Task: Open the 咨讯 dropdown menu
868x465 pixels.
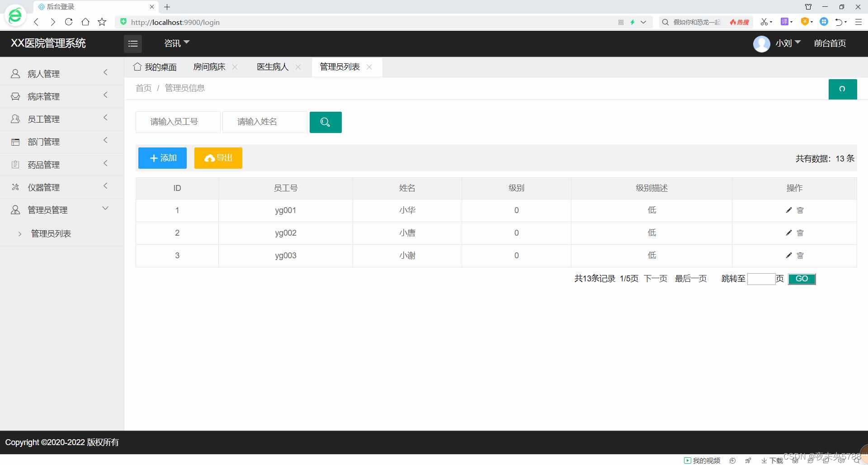Action: (x=177, y=43)
